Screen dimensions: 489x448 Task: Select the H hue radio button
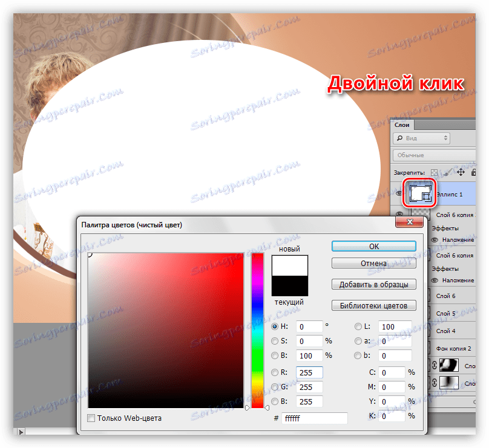tap(274, 326)
